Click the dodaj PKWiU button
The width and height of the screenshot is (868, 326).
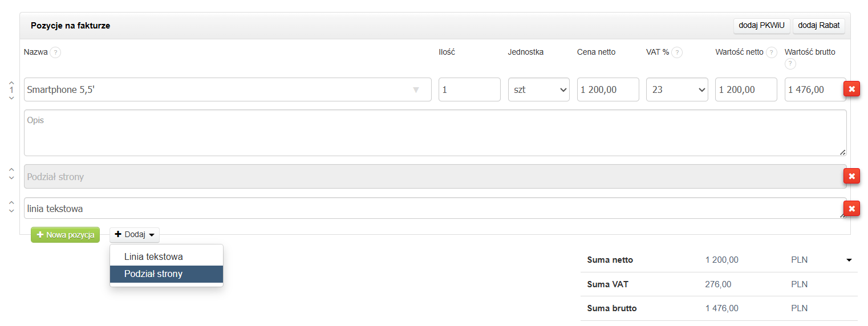[761, 25]
